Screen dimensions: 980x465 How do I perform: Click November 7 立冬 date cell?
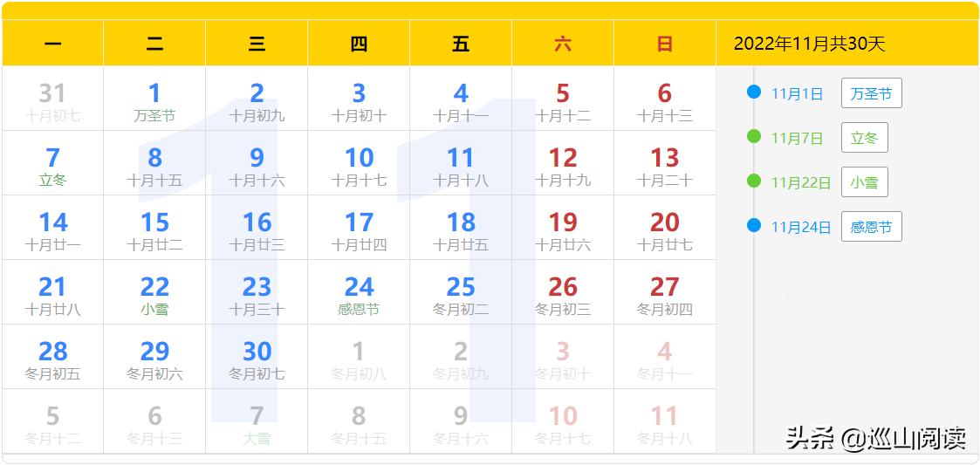[52, 163]
